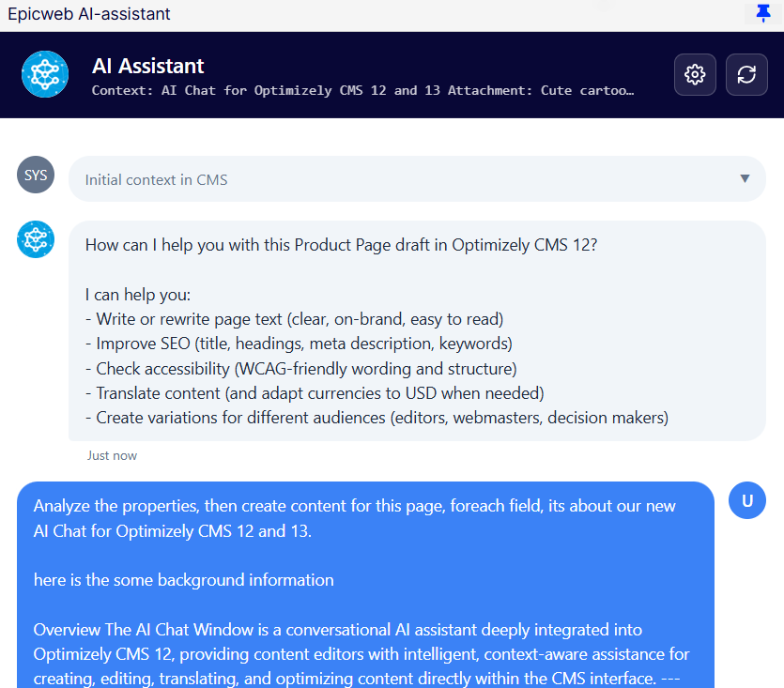
Task: Click the AI Assistant hexagon logo icon
Action: tap(44, 75)
